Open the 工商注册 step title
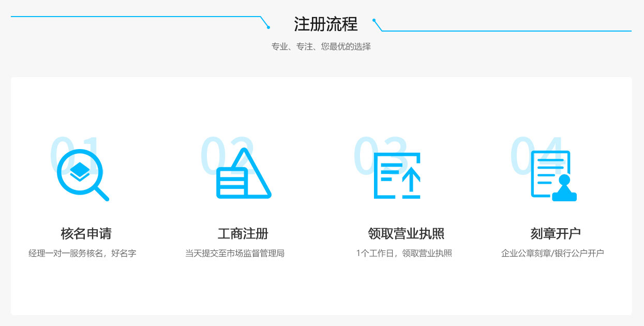The image size is (644, 326). click(243, 233)
